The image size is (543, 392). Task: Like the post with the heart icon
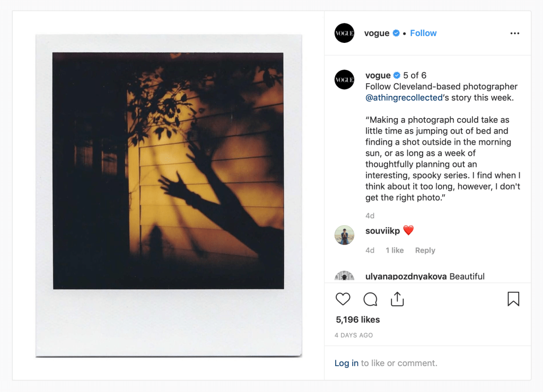click(343, 299)
